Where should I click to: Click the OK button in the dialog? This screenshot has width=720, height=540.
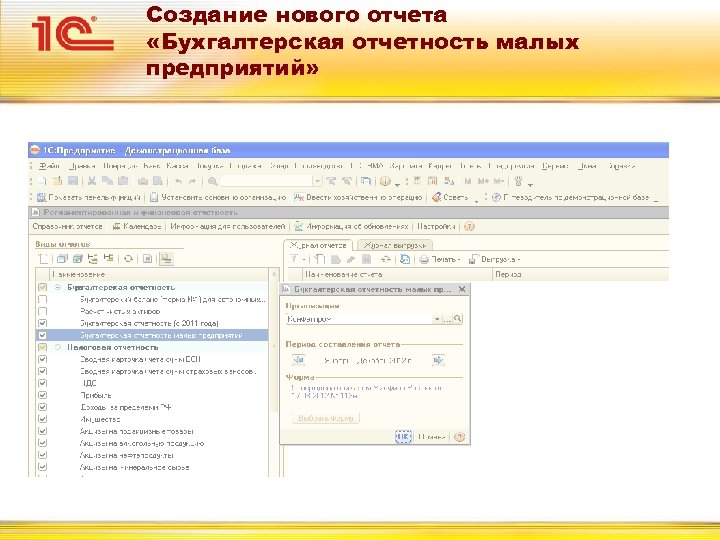[403, 437]
